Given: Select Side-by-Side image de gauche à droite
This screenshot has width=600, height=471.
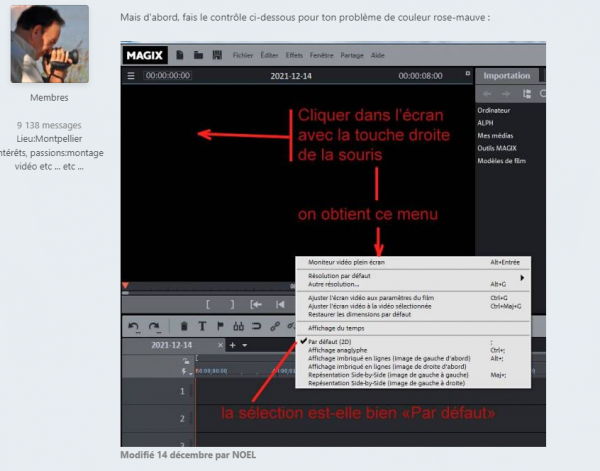Looking at the screenshot, I should click(x=413, y=383).
